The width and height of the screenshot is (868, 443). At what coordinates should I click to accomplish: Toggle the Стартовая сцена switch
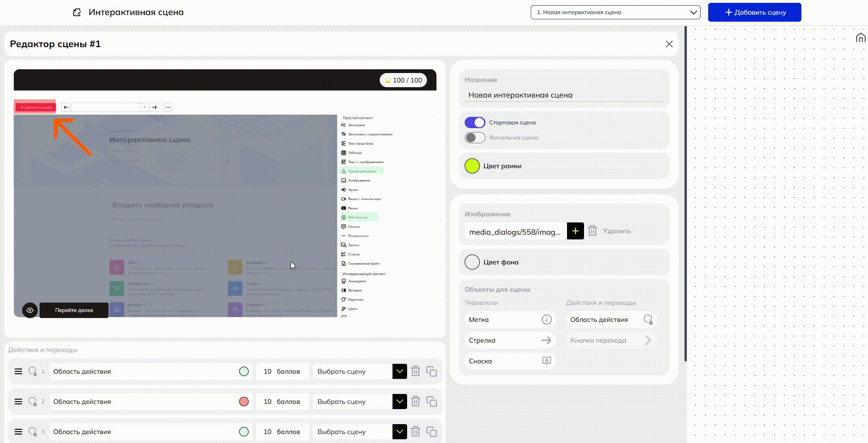475,123
